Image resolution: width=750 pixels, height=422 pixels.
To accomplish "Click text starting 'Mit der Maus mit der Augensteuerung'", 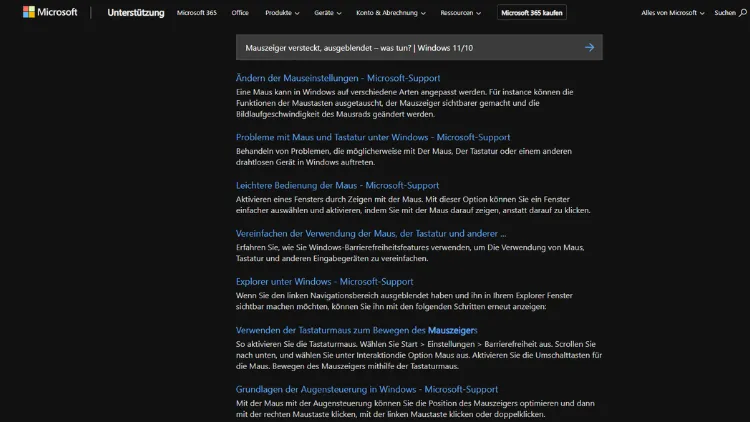I will (x=415, y=409).
